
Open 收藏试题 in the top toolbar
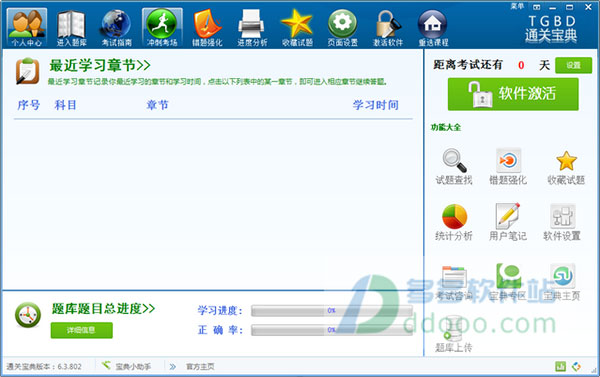coord(297,28)
